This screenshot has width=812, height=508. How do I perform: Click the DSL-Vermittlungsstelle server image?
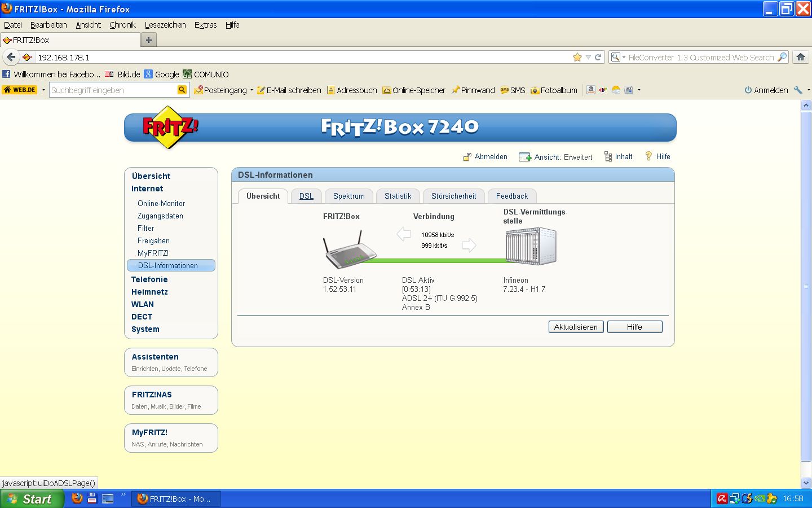click(x=531, y=246)
